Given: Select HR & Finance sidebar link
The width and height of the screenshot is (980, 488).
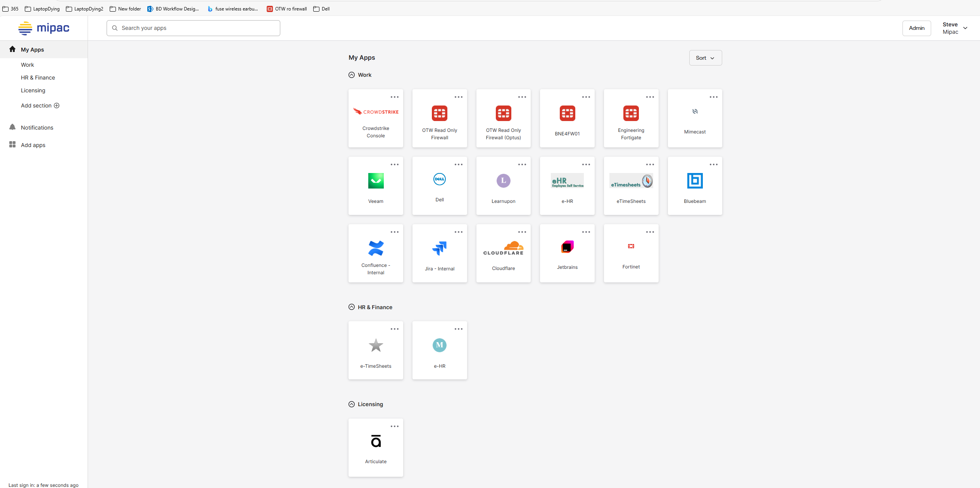Looking at the screenshot, I should 38,78.
